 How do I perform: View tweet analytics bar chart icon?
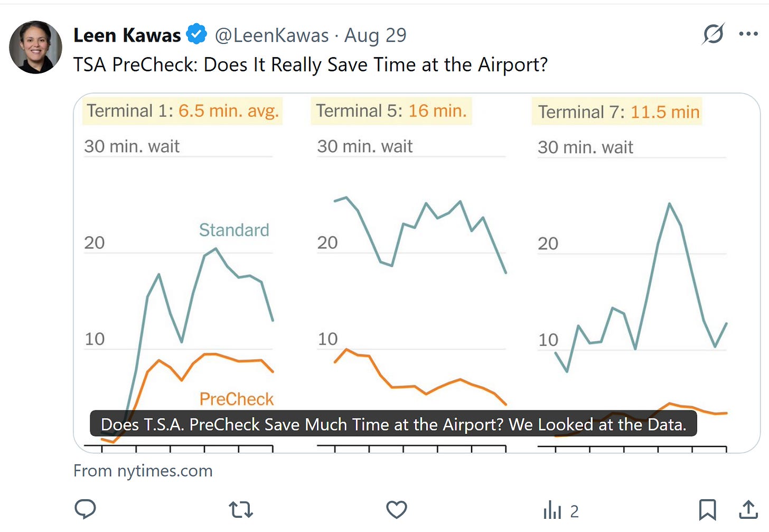pos(552,510)
